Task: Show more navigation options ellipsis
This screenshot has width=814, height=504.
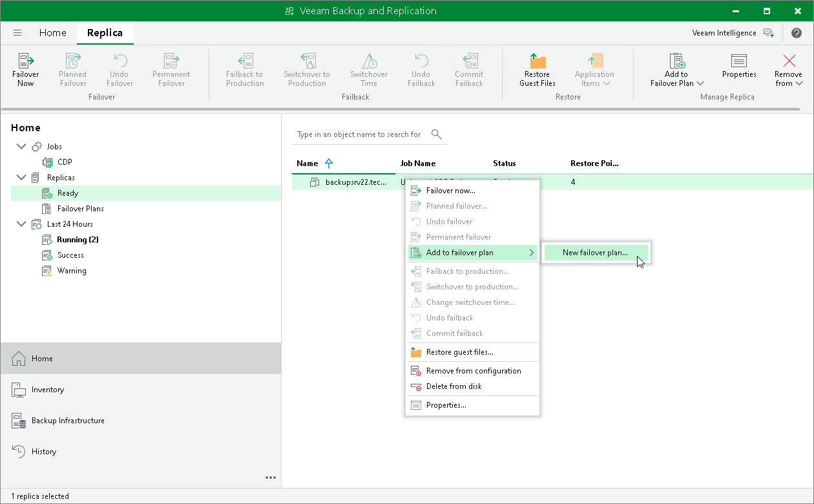Action: point(271,478)
